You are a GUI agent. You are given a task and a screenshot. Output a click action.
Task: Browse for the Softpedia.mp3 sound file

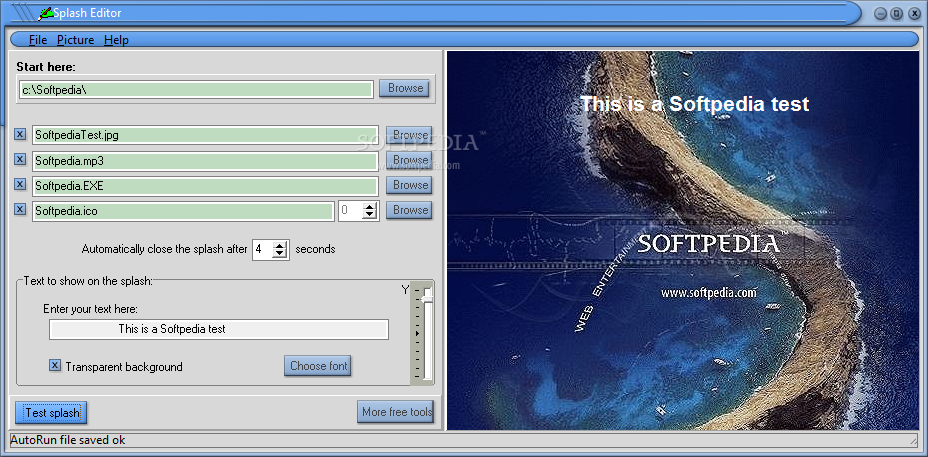(409, 160)
